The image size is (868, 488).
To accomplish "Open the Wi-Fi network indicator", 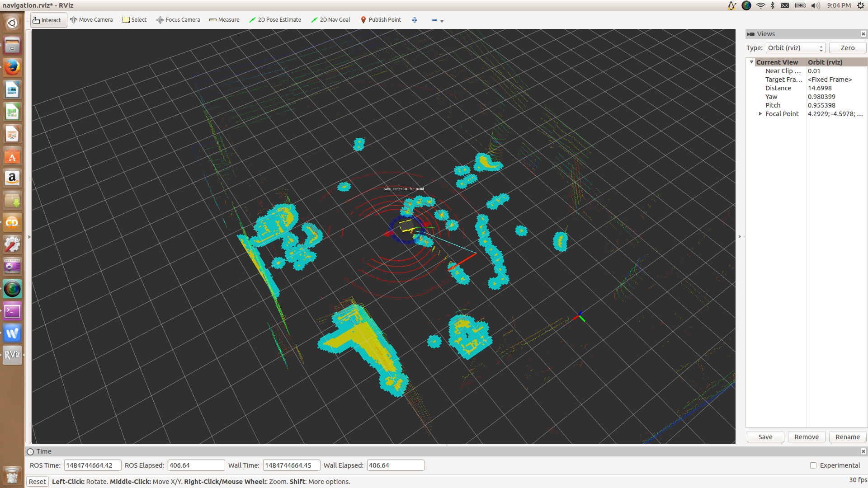I will coord(761,5).
